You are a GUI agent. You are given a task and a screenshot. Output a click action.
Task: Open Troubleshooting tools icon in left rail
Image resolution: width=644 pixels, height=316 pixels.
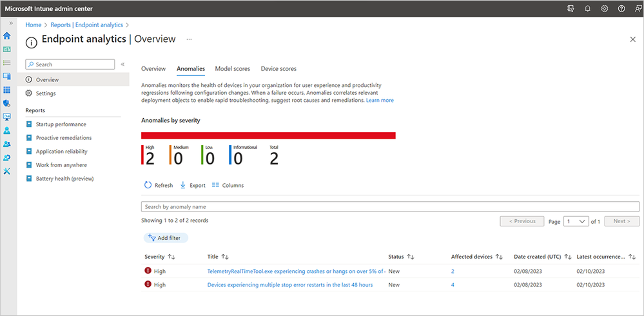(6, 172)
